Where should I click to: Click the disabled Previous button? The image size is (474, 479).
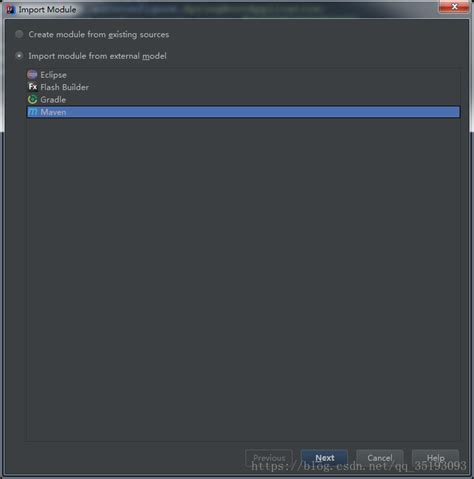point(269,458)
